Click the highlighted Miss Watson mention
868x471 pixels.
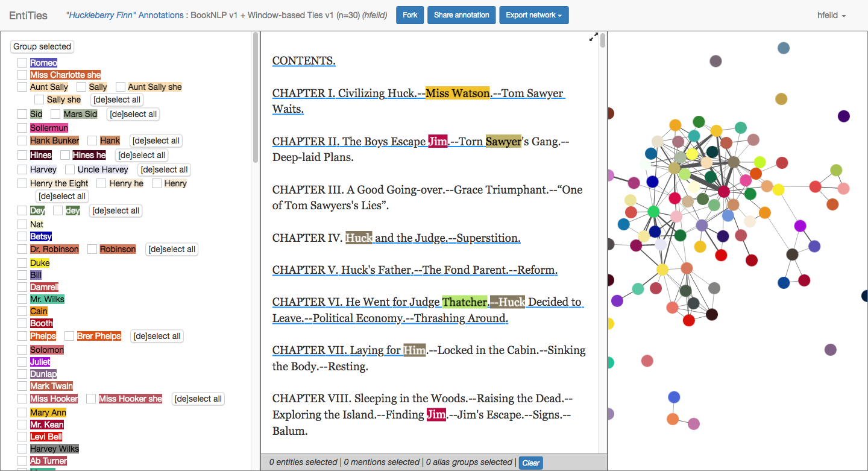(x=458, y=93)
